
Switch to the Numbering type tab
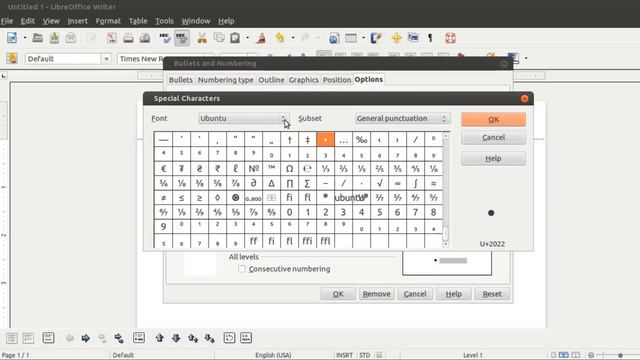(225, 80)
